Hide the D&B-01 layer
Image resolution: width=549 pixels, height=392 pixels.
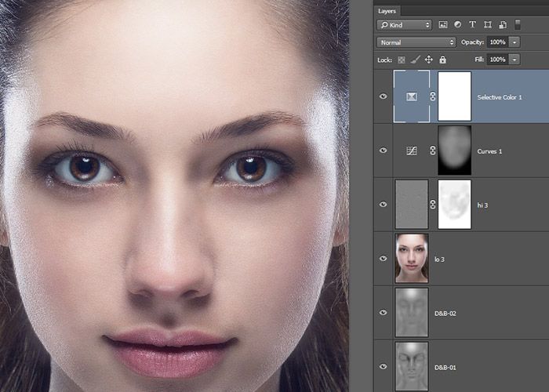coord(384,366)
